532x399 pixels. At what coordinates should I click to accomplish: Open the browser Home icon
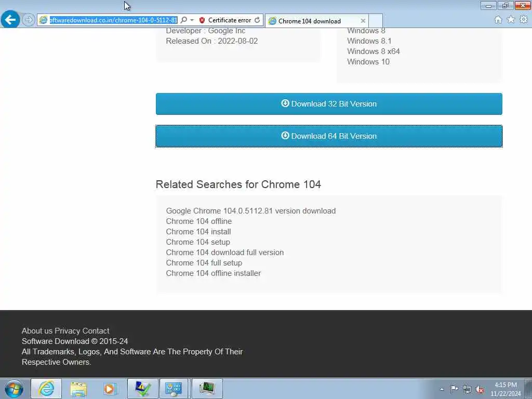pyautogui.click(x=498, y=20)
